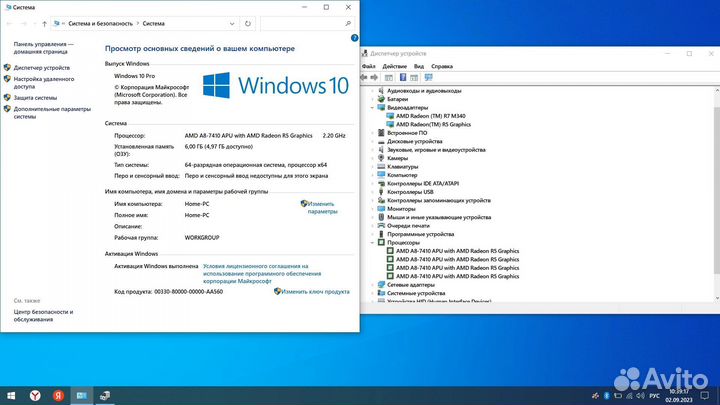The width and height of the screenshot is (720, 405).
Task: Click Система и безопасность breadcrumb
Action: pos(100,23)
